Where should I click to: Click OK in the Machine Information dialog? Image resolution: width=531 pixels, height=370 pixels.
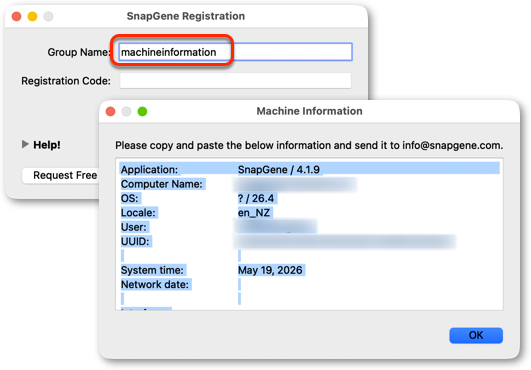pos(476,335)
